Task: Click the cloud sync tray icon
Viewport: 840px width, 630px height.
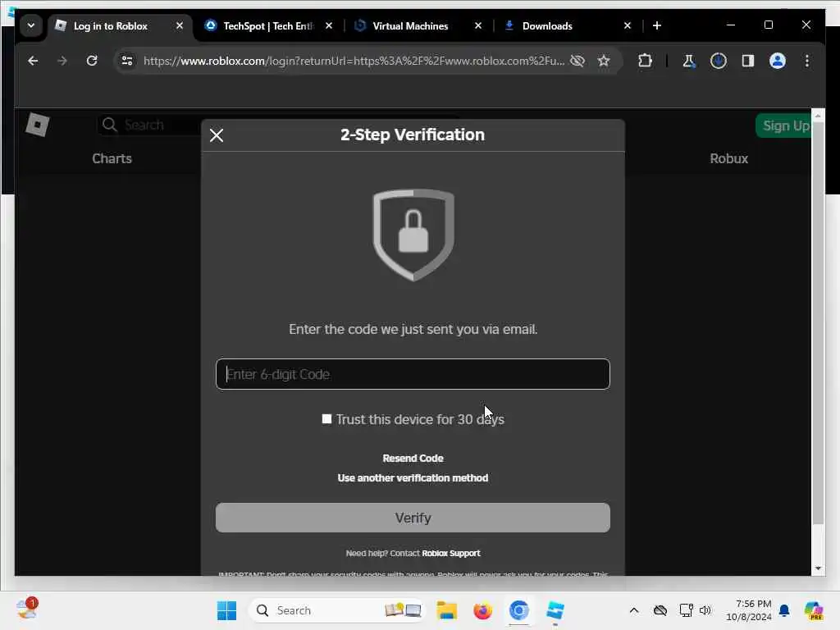Action: pos(660,610)
